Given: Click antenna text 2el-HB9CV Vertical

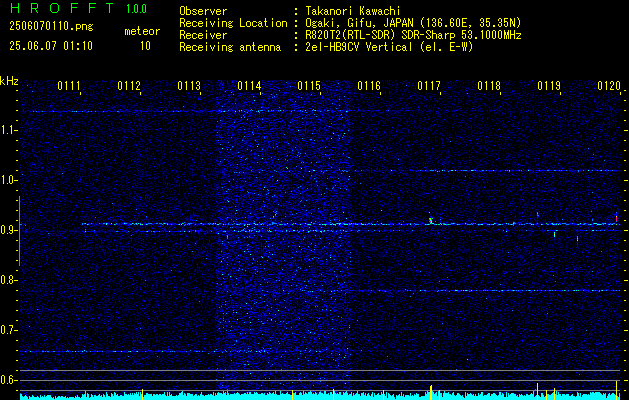Looking at the screenshot, I should point(359,47).
